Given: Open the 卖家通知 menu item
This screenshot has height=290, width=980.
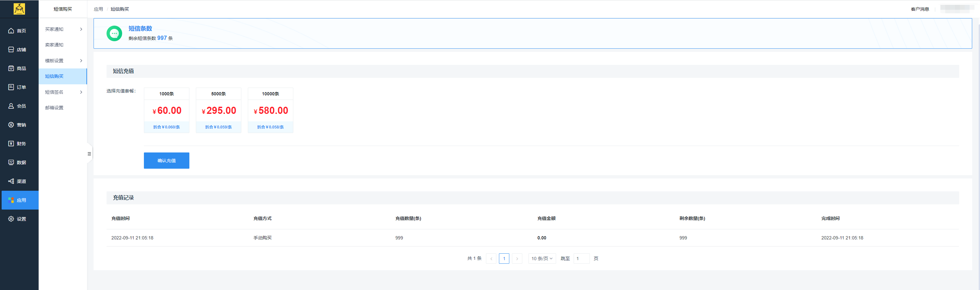Looking at the screenshot, I should 54,45.
